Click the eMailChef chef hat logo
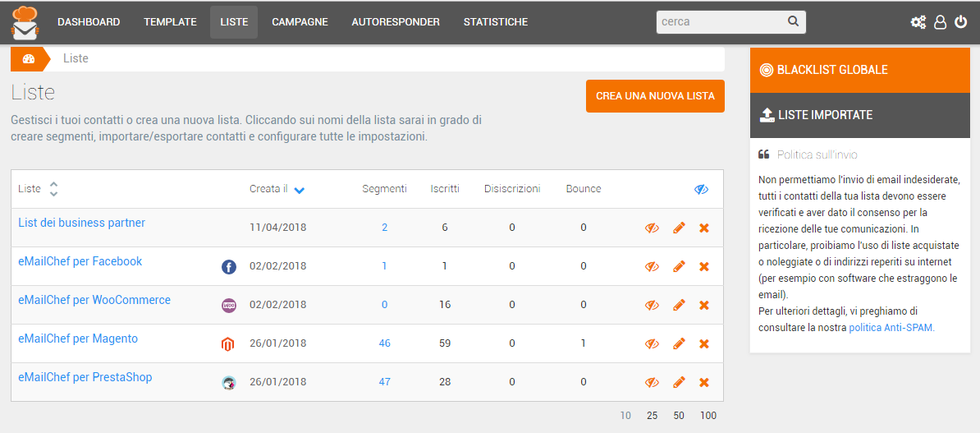980x433 pixels. [x=25, y=22]
